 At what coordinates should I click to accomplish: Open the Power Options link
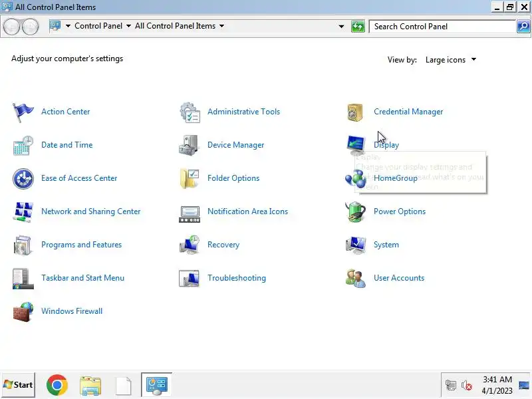point(400,211)
